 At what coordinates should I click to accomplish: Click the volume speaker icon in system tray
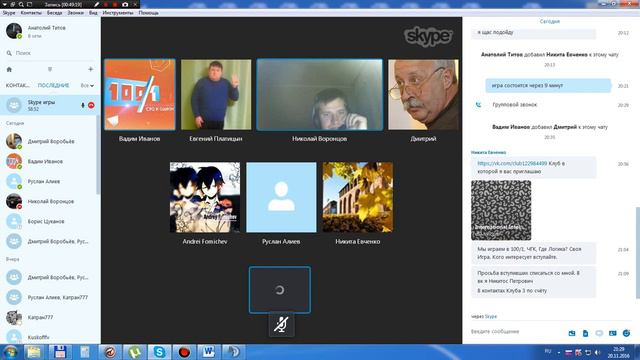(x=597, y=352)
